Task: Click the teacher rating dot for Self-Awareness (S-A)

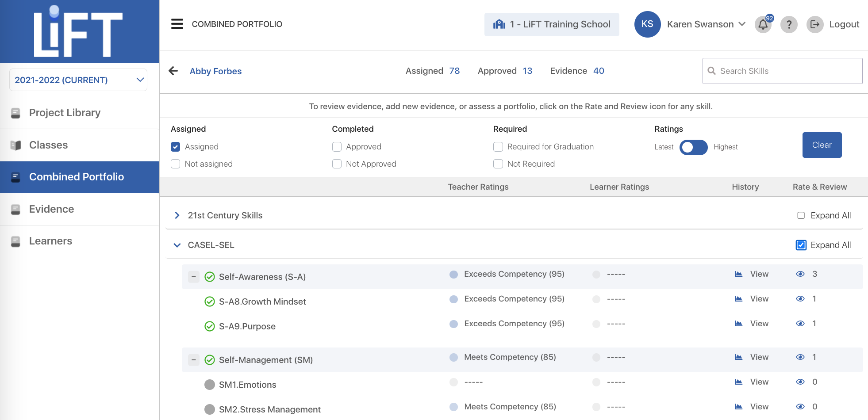Action: (x=453, y=275)
